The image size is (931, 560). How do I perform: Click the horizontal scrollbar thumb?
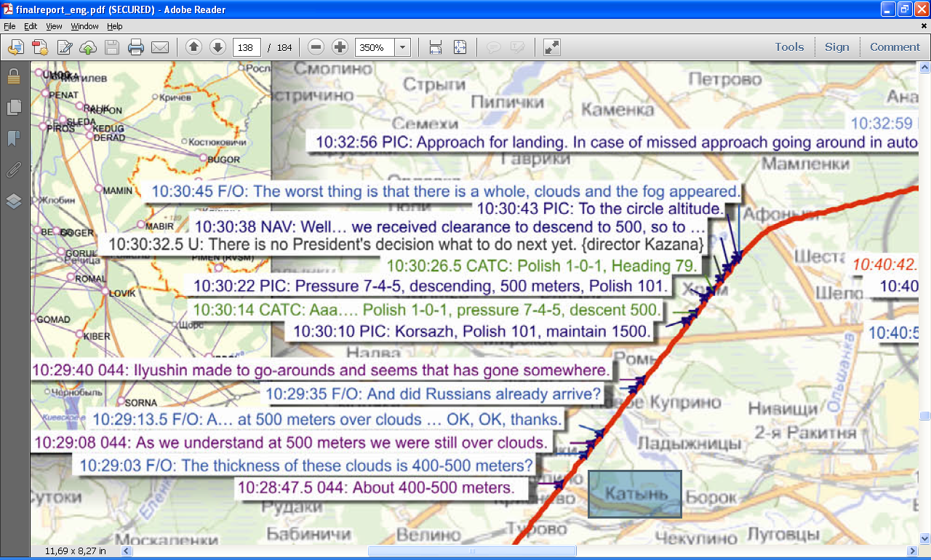coord(472,551)
